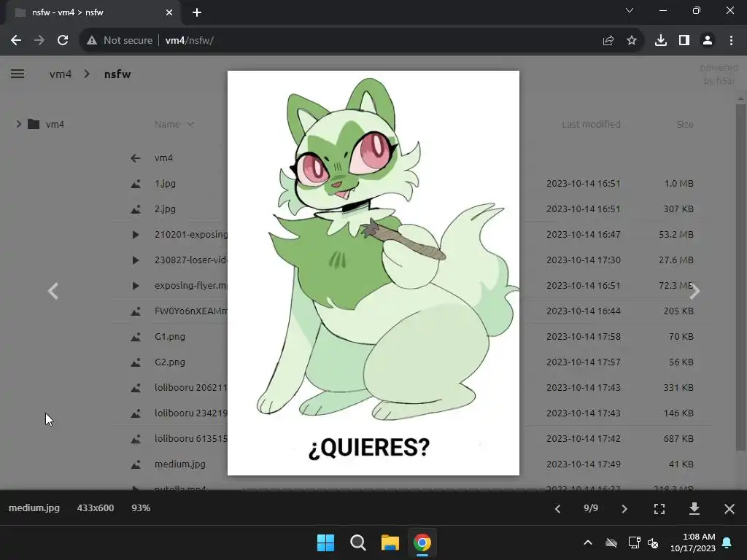
Task: Click play icon beside exposing-flyer file
Action: [135, 286]
